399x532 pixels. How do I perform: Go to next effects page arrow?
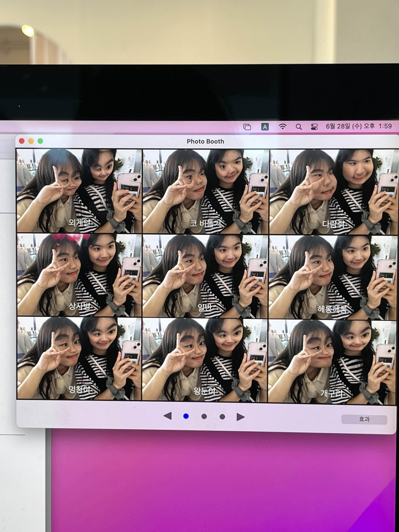point(241,417)
